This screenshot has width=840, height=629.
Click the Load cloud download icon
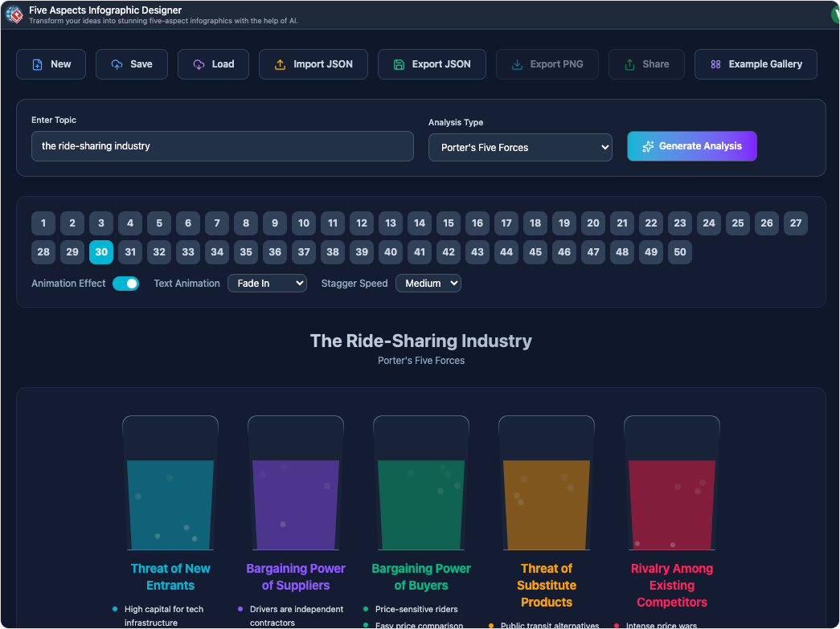(199, 65)
